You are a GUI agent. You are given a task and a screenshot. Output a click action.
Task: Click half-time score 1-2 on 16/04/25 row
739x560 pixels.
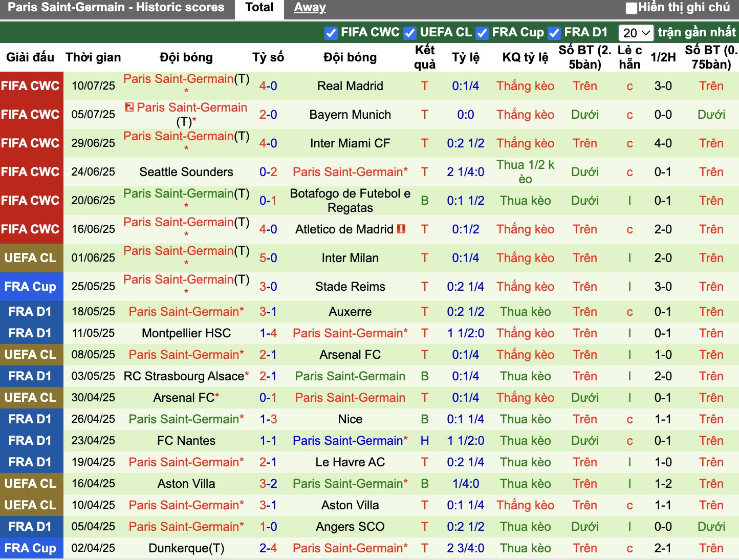[x=663, y=483]
